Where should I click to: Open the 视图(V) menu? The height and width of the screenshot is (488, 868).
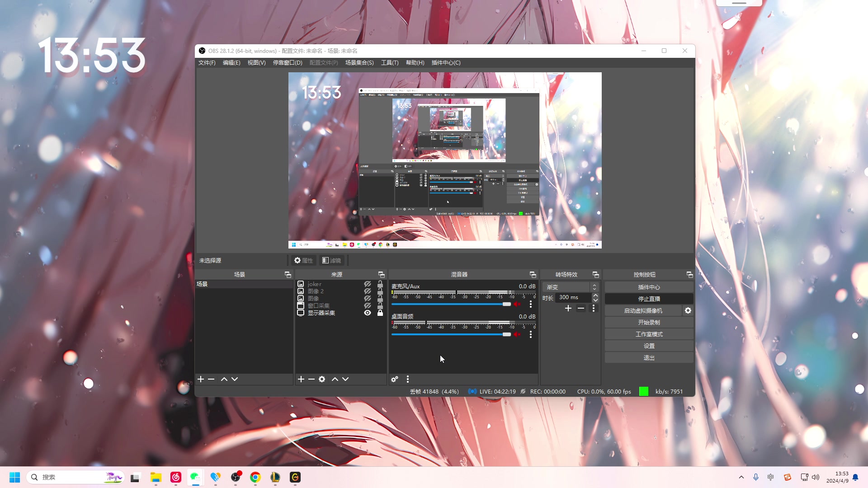point(256,63)
